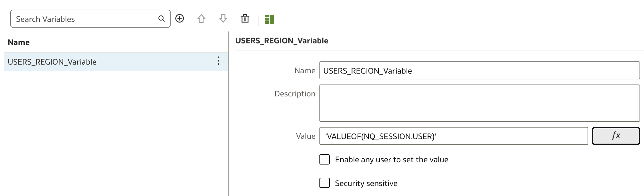This screenshot has height=196, width=644.
Task: Click the magnifier search icon
Action: click(162, 19)
